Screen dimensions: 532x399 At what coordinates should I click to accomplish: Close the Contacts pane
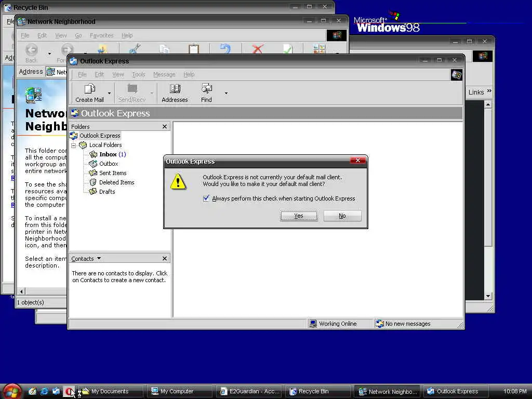[x=165, y=259]
